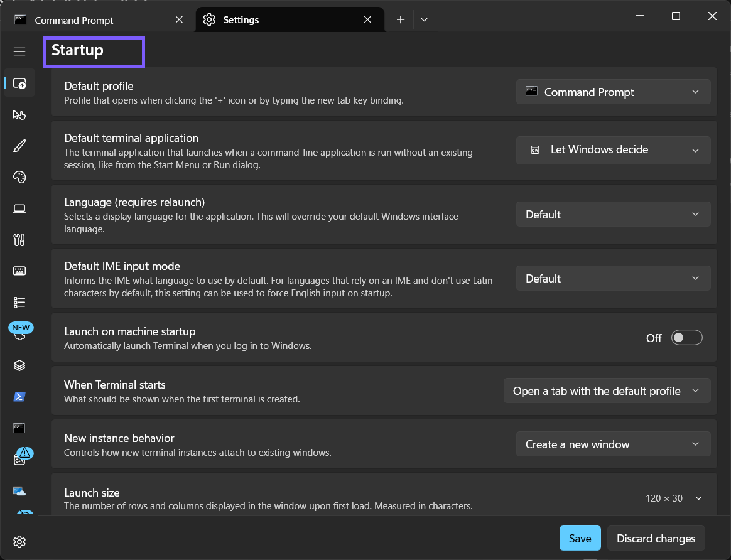Minimize the Terminal window
The width and height of the screenshot is (731, 560).
(639, 16)
